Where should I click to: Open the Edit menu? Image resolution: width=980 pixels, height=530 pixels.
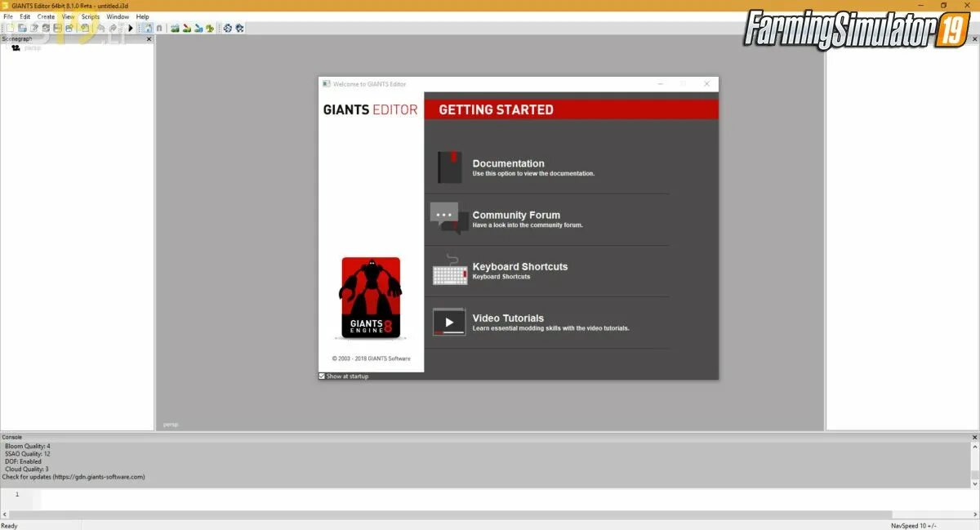[x=25, y=16]
